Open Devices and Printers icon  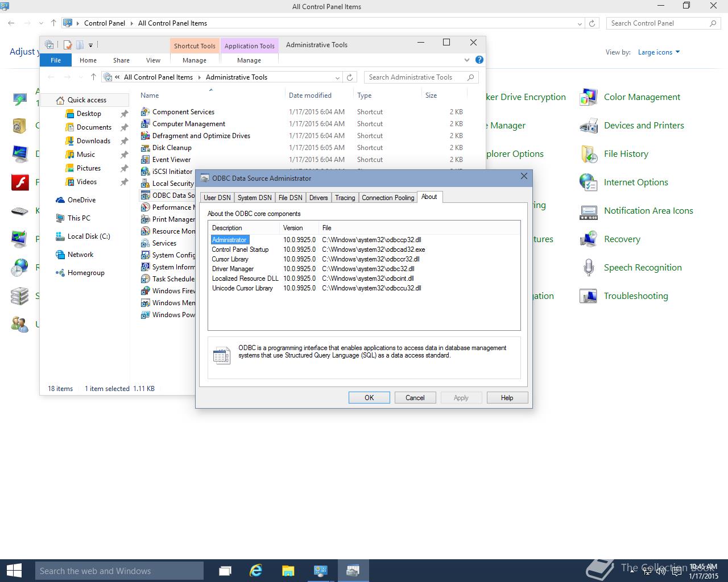tap(588, 126)
